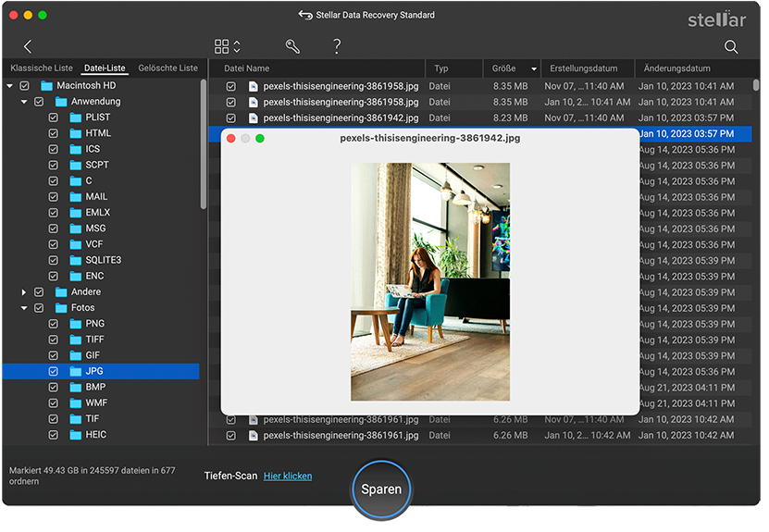
Task: Open the wrench settings icon
Action: [x=292, y=46]
